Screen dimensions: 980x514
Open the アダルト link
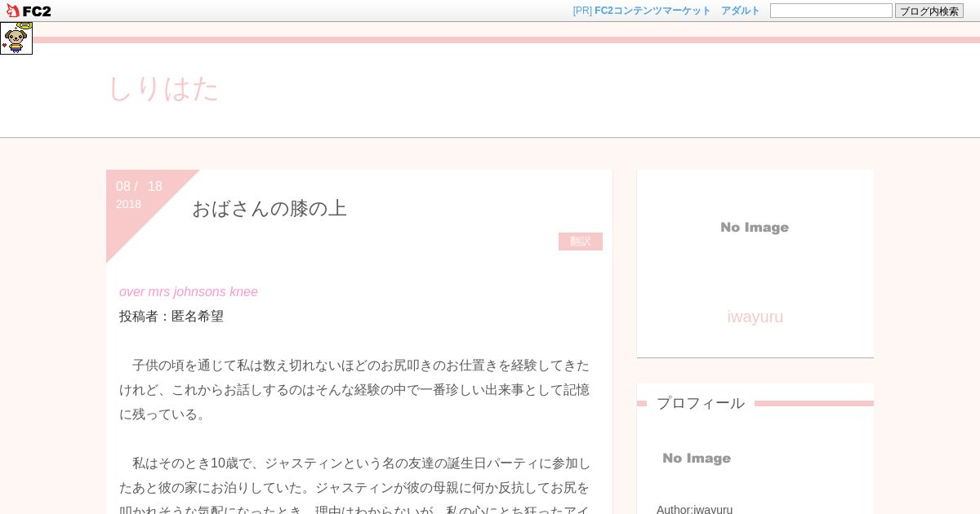(740, 11)
